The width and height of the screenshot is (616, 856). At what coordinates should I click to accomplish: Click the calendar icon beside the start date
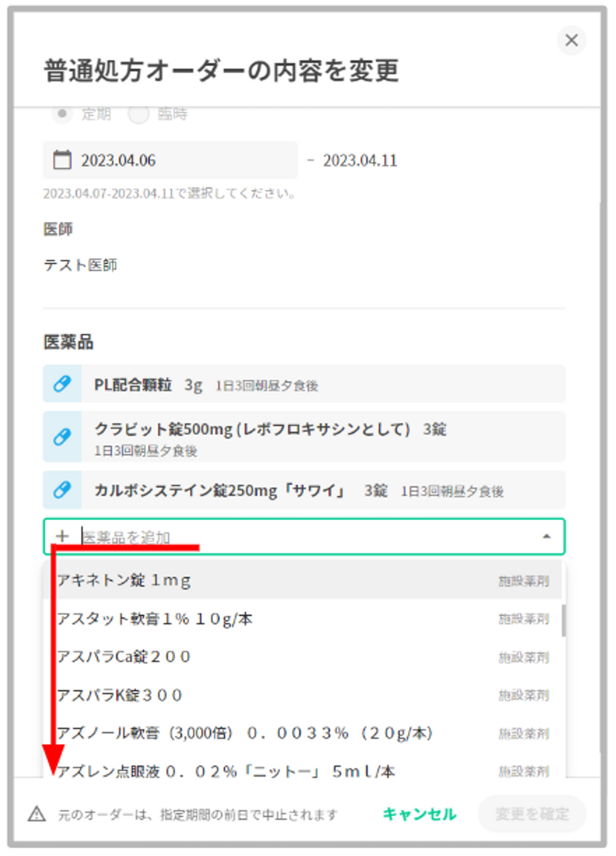coord(62,159)
